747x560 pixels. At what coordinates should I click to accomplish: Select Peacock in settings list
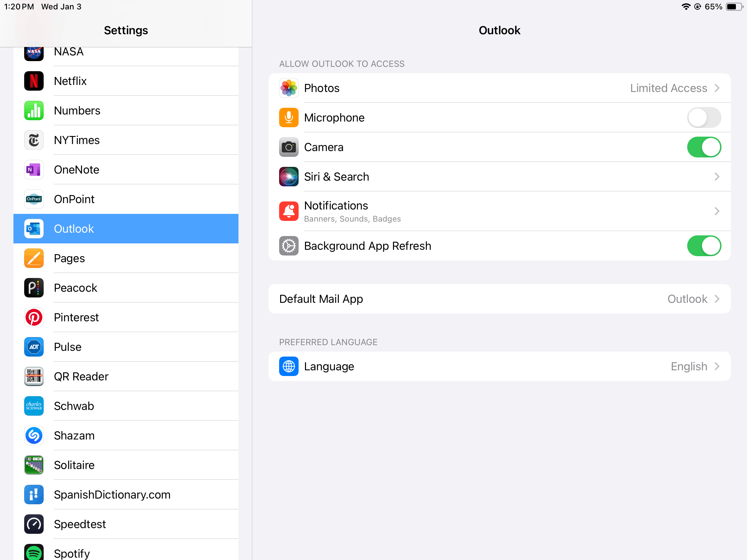coord(126,288)
